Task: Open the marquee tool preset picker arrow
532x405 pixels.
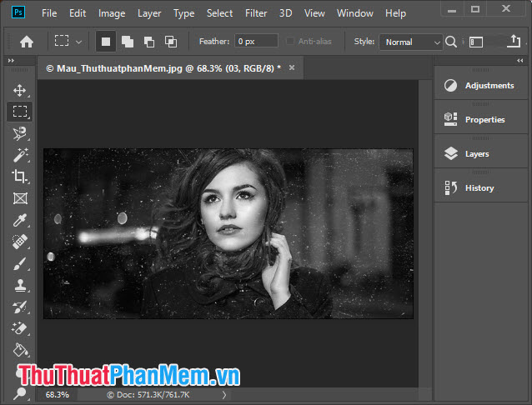Action: [79, 42]
